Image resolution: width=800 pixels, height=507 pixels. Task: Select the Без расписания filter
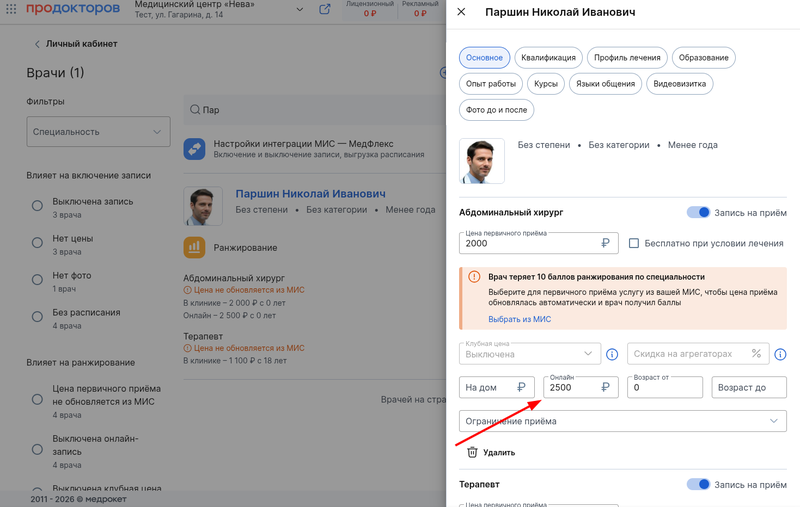click(37, 316)
